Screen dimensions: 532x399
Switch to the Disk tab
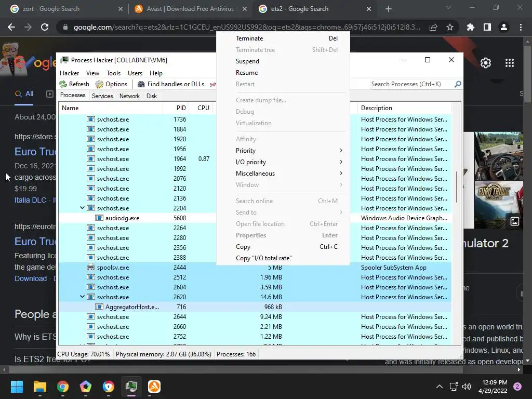tap(152, 96)
